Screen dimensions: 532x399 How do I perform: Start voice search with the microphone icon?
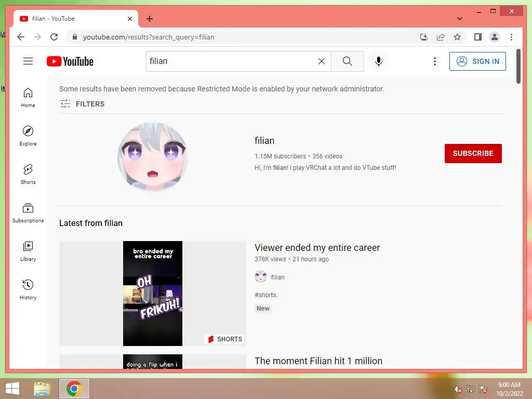point(379,61)
